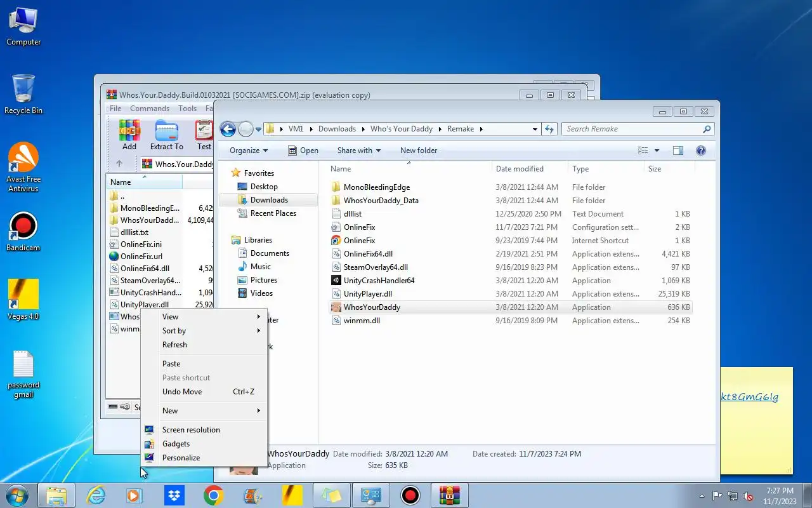Select winmm.dll in the Explorer list
Viewport: 812px width, 508px height.
pos(362,321)
